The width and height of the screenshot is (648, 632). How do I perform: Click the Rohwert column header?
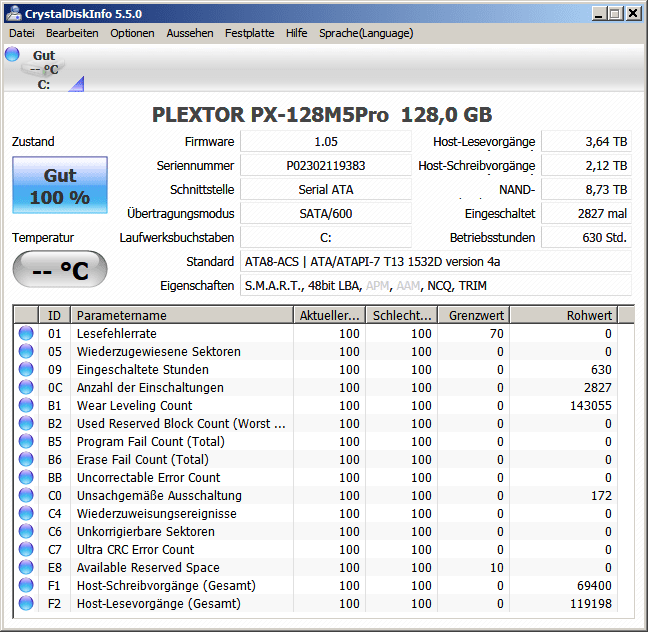click(564, 315)
